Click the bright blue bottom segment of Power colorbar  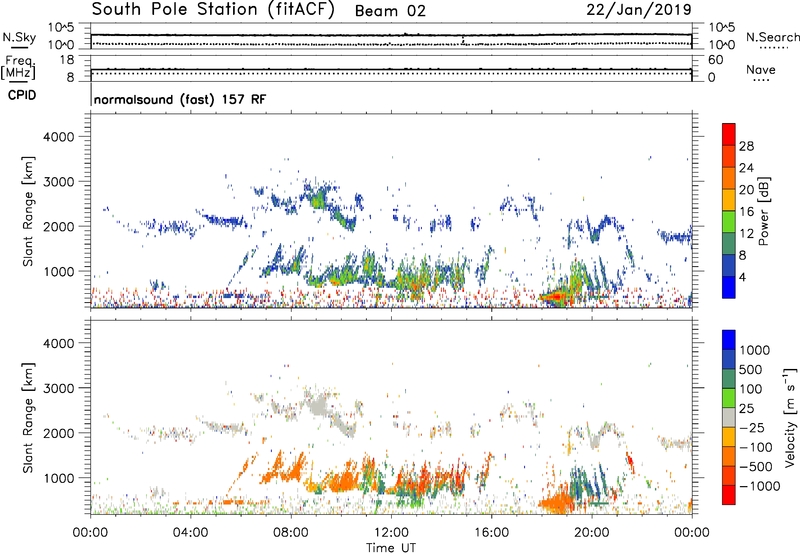[729, 287]
